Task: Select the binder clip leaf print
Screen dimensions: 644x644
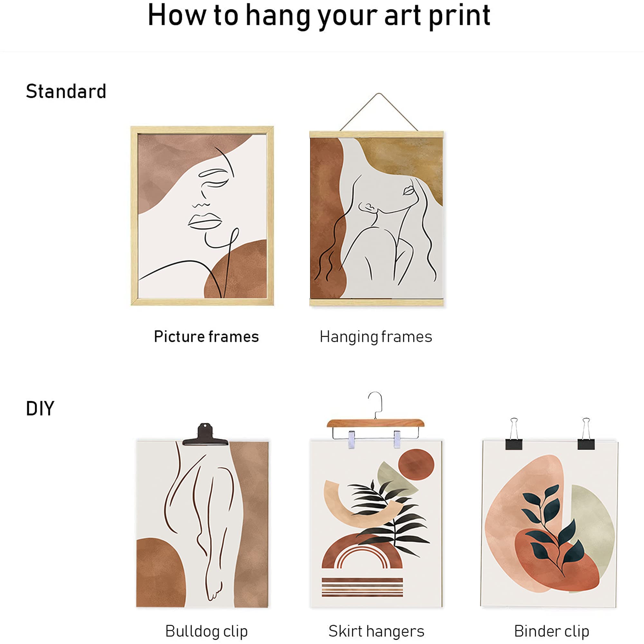Action: click(549, 524)
